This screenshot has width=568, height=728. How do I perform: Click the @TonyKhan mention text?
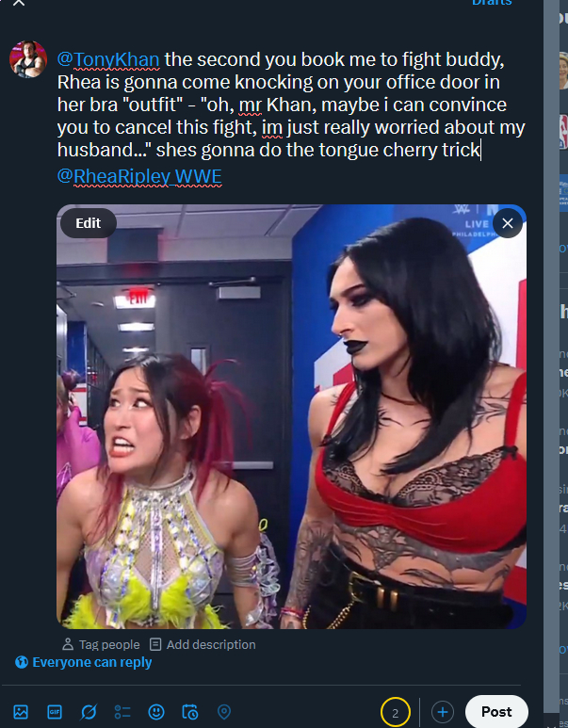(108, 60)
